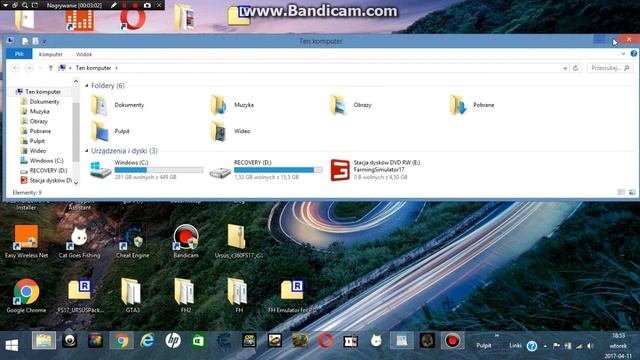Open the Quick Access Toolbar dropdown arrow

pyautogui.click(x=44, y=41)
